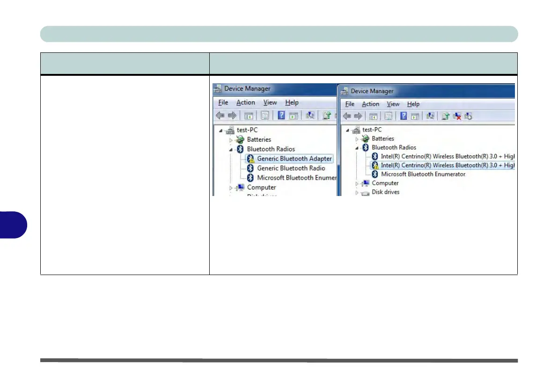The width and height of the screenshot is (558, 392).
Task: Select Microsoft Bluetooth Enumerator in front Device Manager window
Action: click(423, 174)
